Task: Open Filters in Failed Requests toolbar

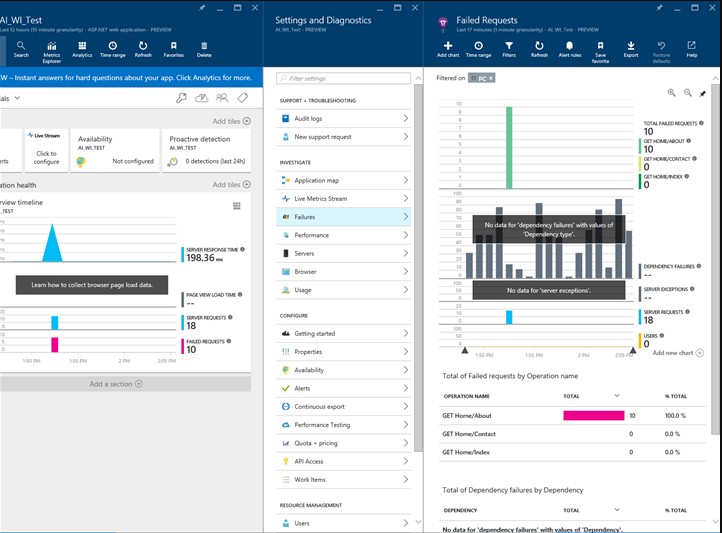Action: coord(509,49)
